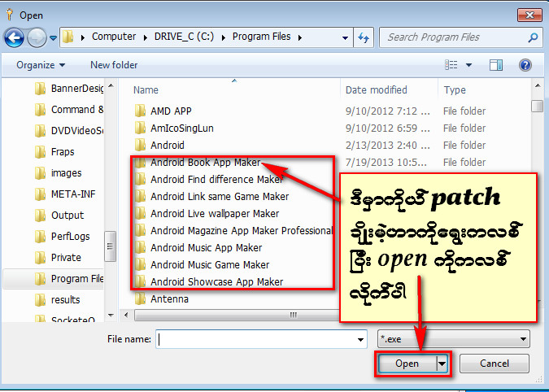Click file list horizontal scroll left arrow

pyautogui.click(x=126, y=315)
